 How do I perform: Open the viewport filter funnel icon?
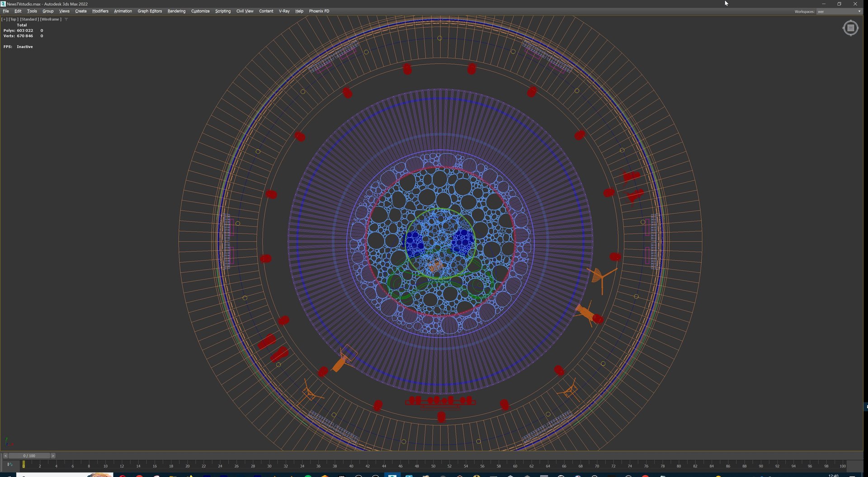(66, 19)
